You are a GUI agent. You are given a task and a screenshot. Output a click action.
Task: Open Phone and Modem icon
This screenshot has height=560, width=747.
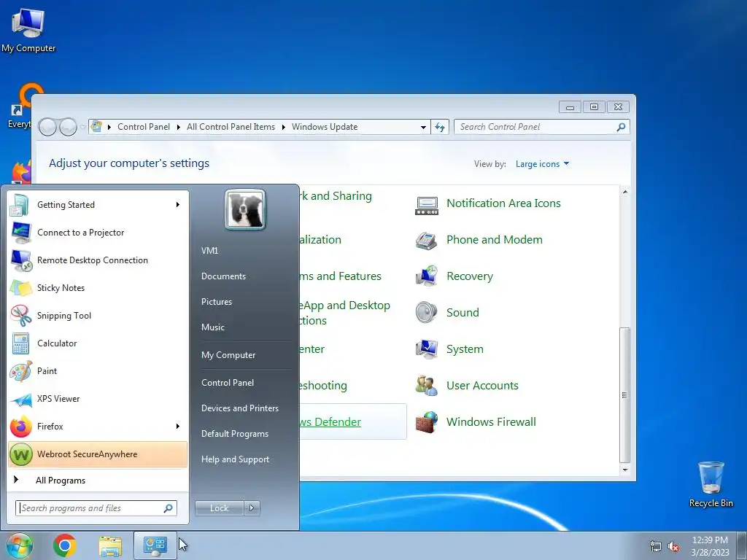coord(426,240)
